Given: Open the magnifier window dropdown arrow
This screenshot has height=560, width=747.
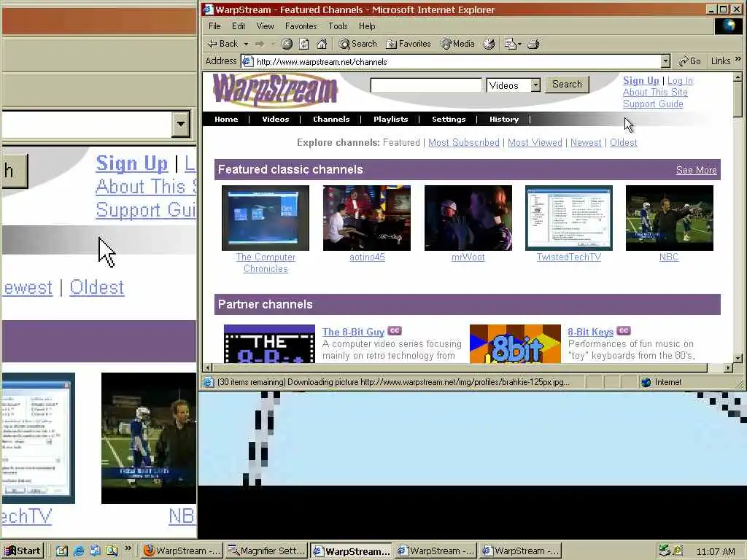Looking at the screenshot, I should (181, 124).
